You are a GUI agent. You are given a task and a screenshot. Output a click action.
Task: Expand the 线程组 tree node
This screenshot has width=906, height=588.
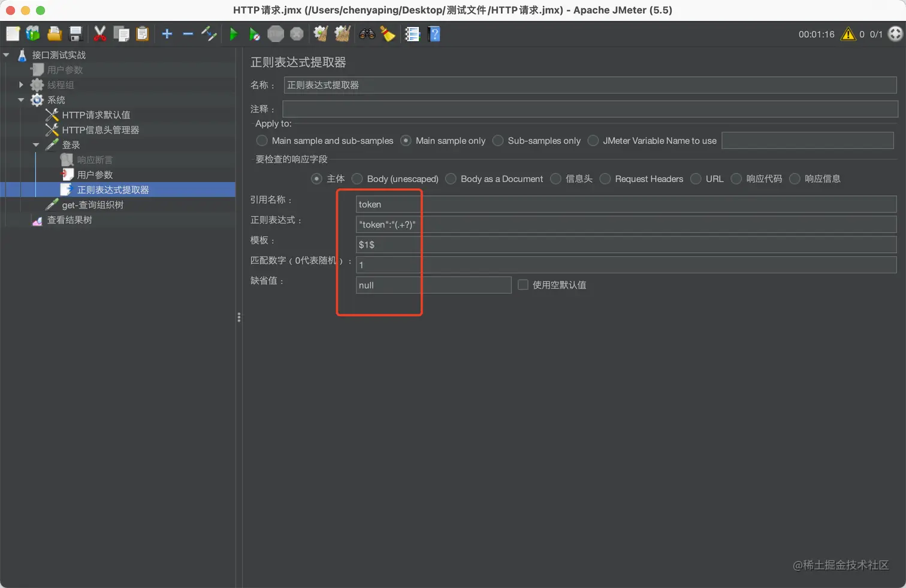click(22, 85)
